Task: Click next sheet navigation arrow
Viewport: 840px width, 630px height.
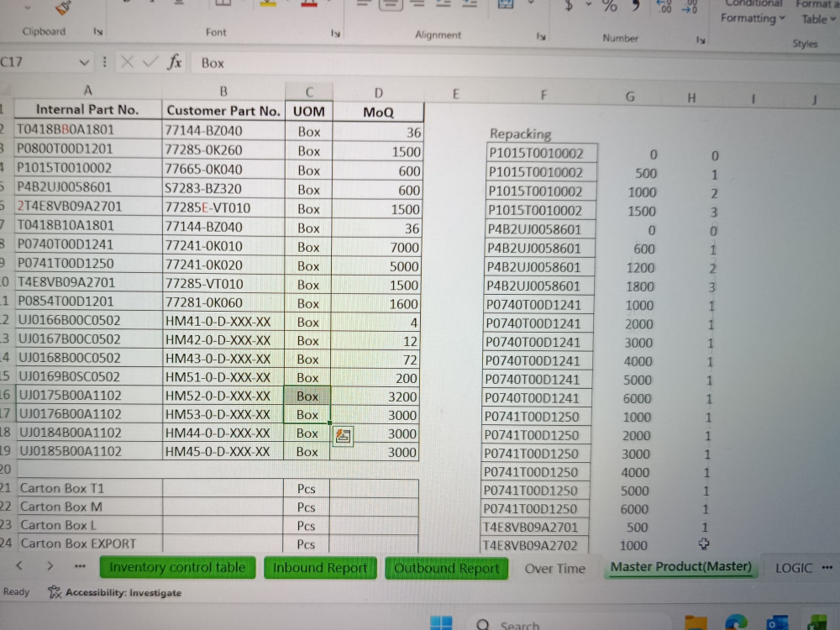Action: (x=50, y=565)
